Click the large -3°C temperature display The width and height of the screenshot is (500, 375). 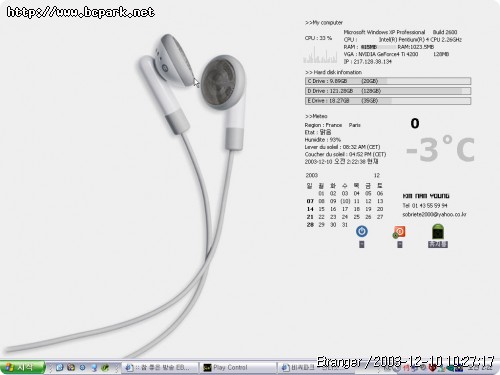[440, 149]
